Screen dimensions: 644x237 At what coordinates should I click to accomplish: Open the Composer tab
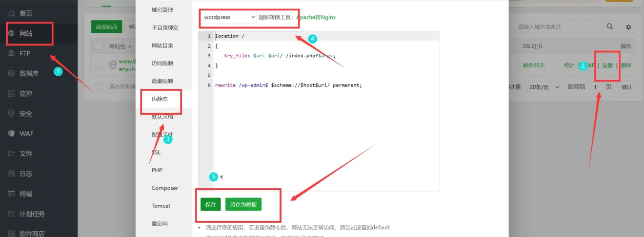point(165,188)
